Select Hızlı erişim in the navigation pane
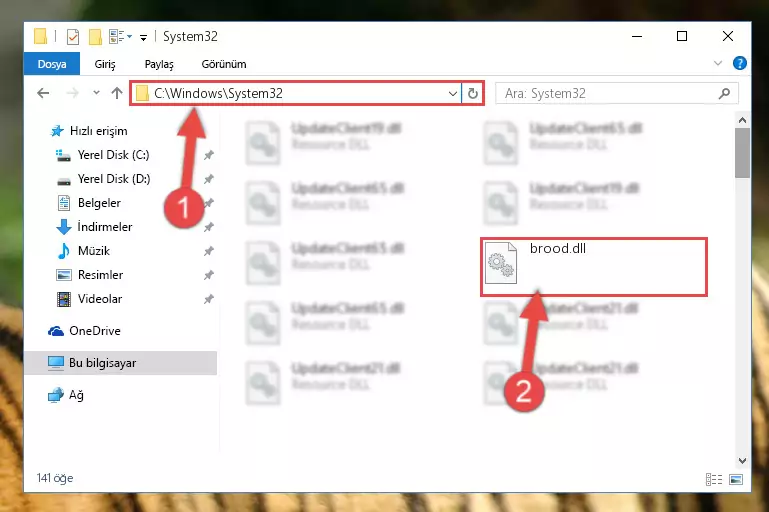 99,131
